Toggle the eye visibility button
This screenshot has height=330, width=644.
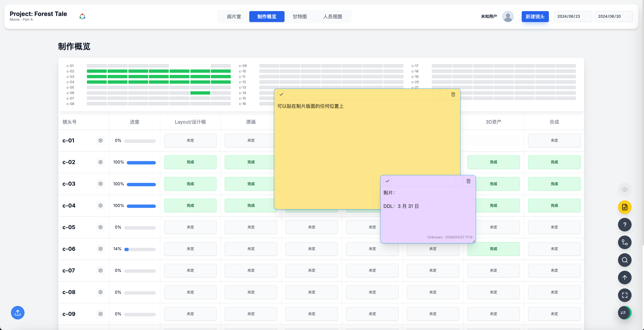pyautogui.click(x=625, y=189)
